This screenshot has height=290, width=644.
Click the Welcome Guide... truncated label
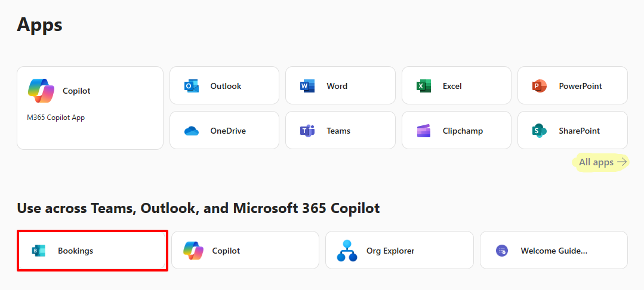tap(554, 251)
